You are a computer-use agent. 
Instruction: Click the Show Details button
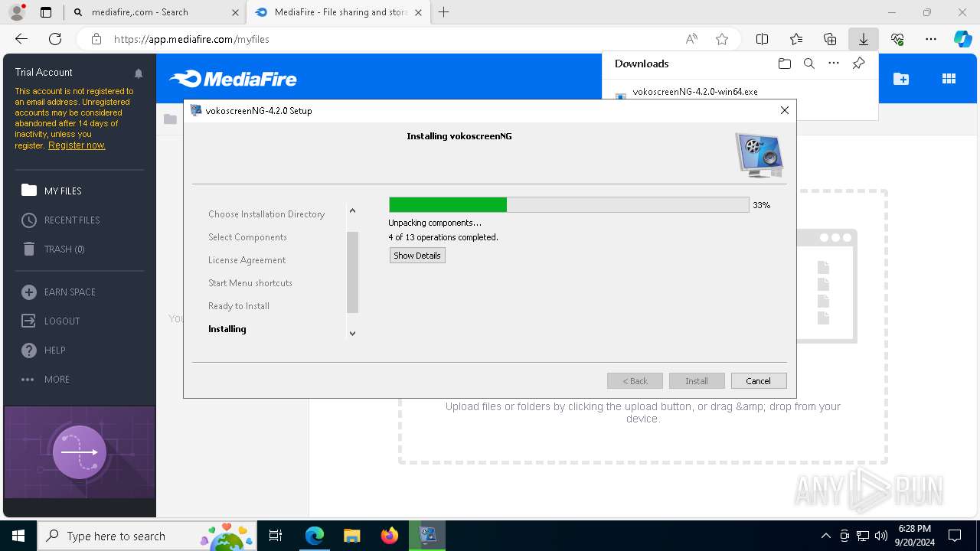pyautogui.click(x=417, y=256)
